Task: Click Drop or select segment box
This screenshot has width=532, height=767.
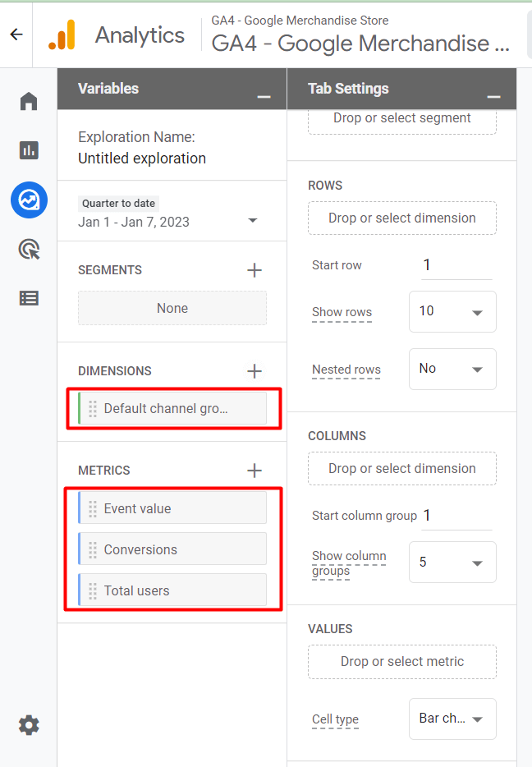Action: pyautogui.click(x=402, y=121)
